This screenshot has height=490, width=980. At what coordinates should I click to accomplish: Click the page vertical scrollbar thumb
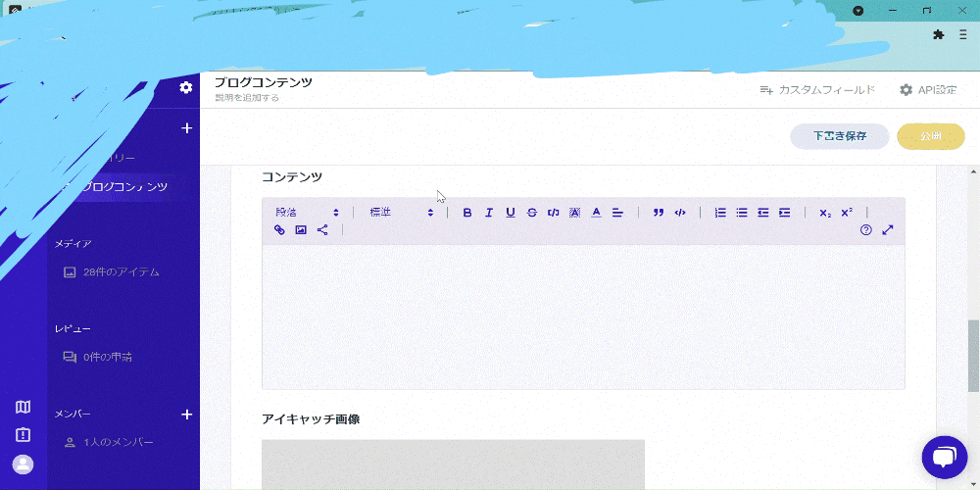click(973, 357)
